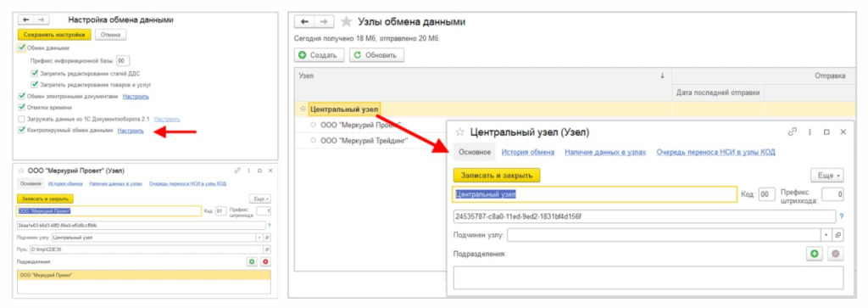Open История обмена tab in Центральный узел window
The width and height of the screenshot is (868, 308).
click(528, 152)
